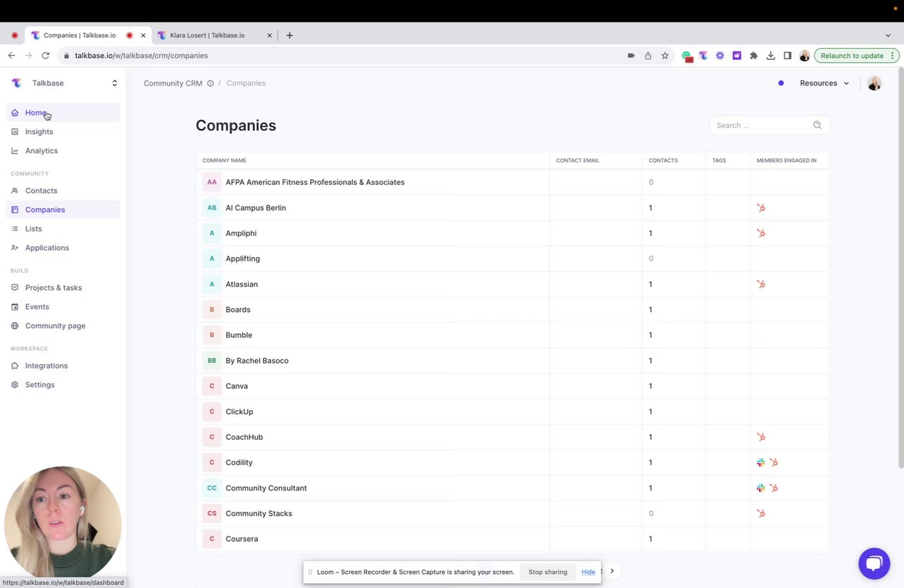Expand the Resources dropdown
904x588 pixels.
[x=824, y=83]
